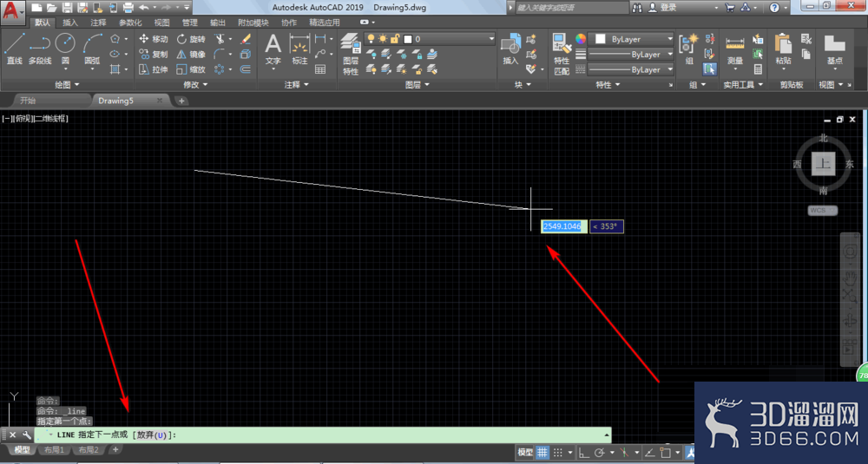Image resolution: width=868 pixels, height=464 pixels.
Task: Switch to the 开始 start tab
Action: tap(28, 101)
